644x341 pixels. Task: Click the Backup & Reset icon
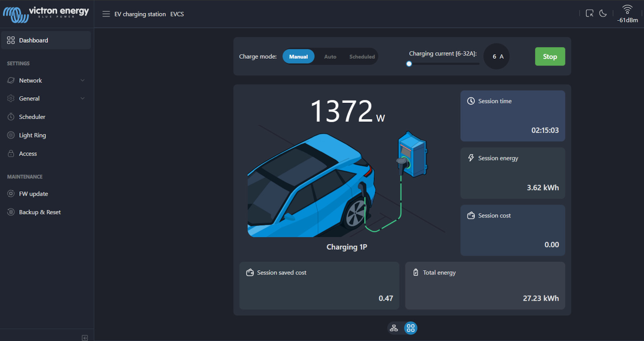point(11,212)
